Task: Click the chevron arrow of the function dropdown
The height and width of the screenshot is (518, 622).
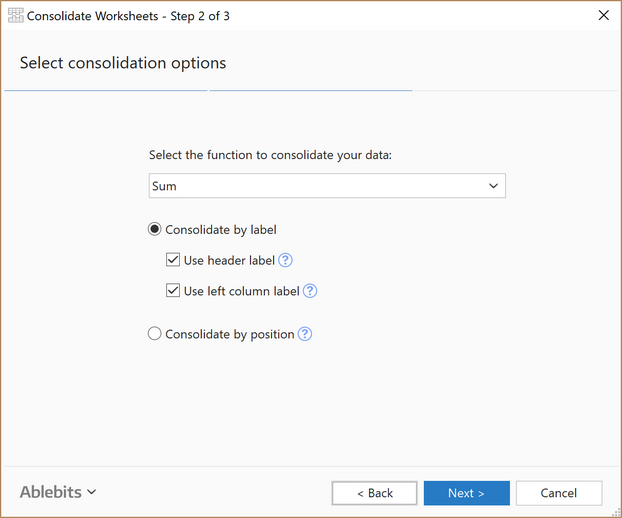Action: pyautogui.click(x=493, y=186)
